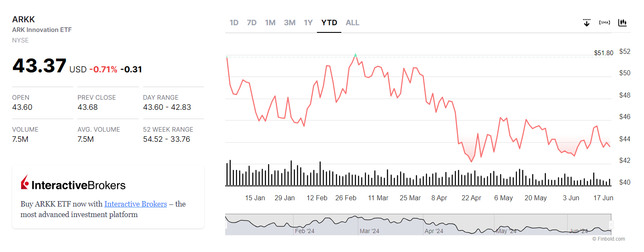Click the 20 May date axis label

[536, 198]
